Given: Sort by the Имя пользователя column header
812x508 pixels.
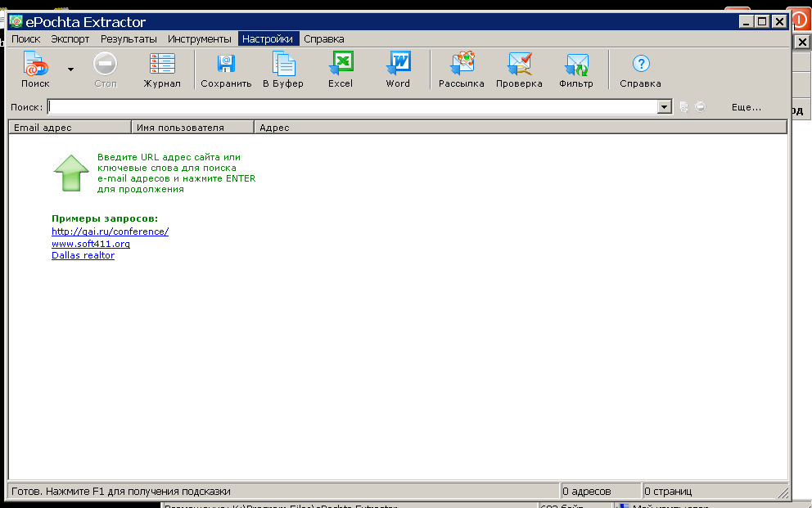Looking at the screenshot, I should pos(192,128).
